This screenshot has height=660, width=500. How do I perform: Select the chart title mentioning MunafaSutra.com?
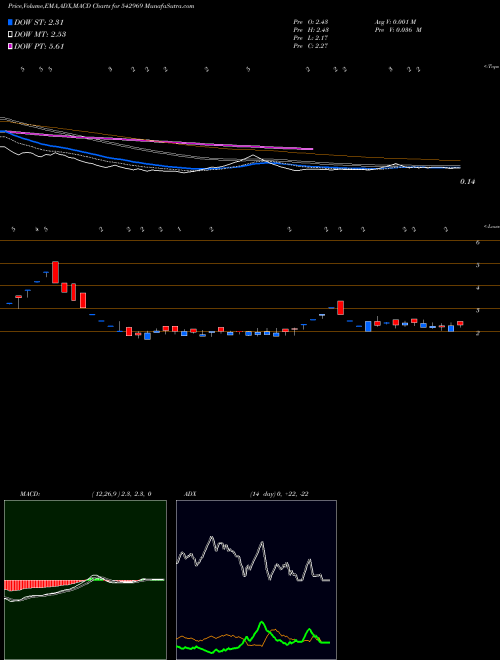pyautogui.click(x=101, y=7)
